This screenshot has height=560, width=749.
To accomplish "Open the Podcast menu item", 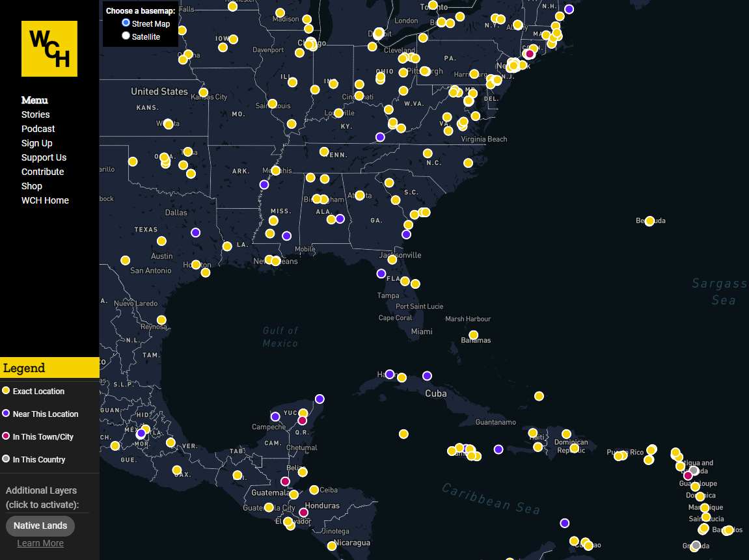I will [38, 129].
